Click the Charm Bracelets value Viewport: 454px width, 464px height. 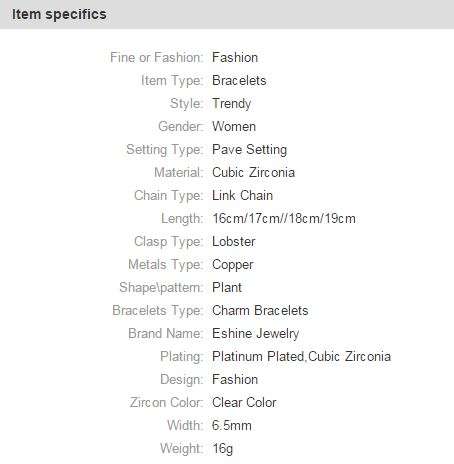tap(260, 310)
